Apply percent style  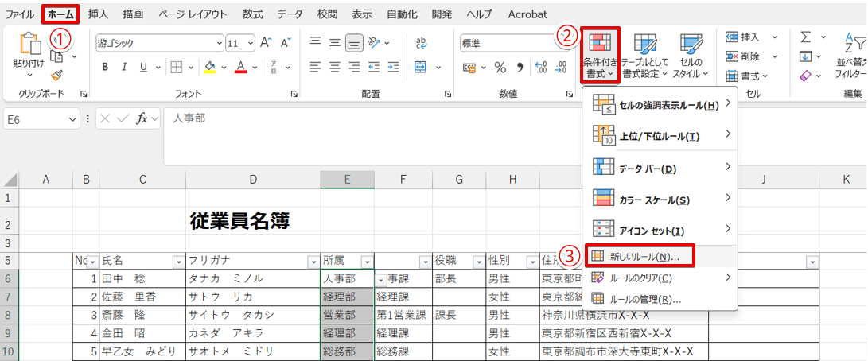500,68
